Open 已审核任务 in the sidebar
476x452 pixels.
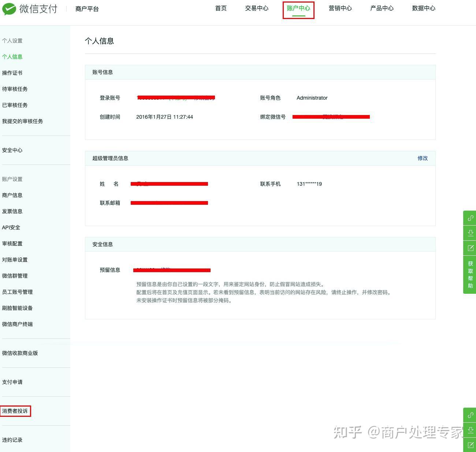15,105
